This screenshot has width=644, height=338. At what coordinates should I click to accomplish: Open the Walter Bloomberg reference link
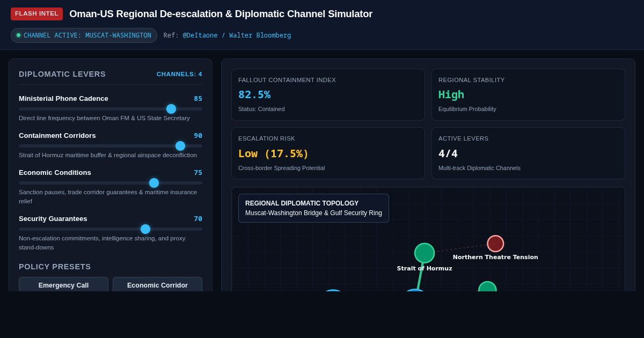[260, 35]
